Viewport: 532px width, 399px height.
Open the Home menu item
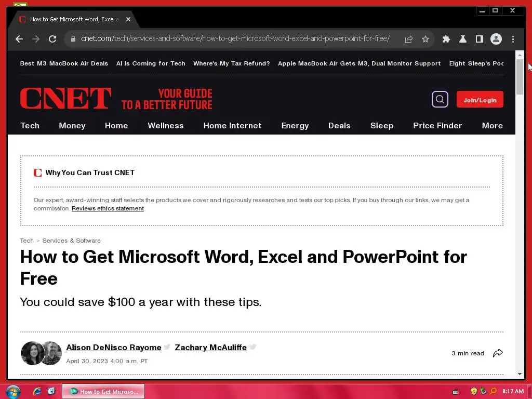[116, 126]
